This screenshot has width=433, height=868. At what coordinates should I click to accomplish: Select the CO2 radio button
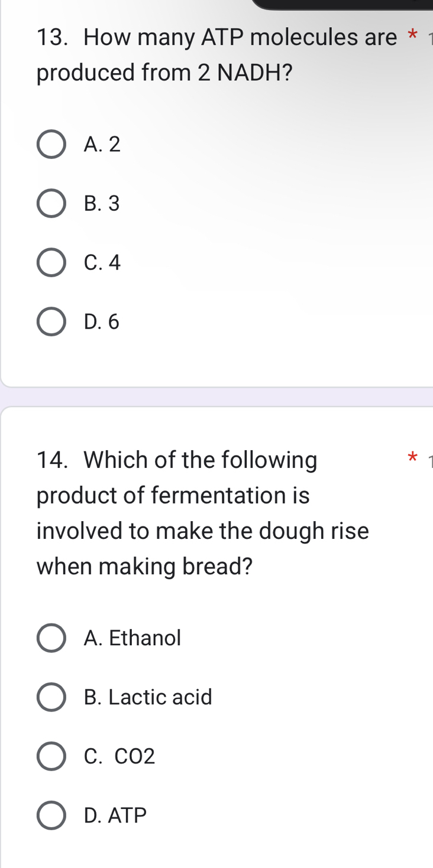[51, 756]
